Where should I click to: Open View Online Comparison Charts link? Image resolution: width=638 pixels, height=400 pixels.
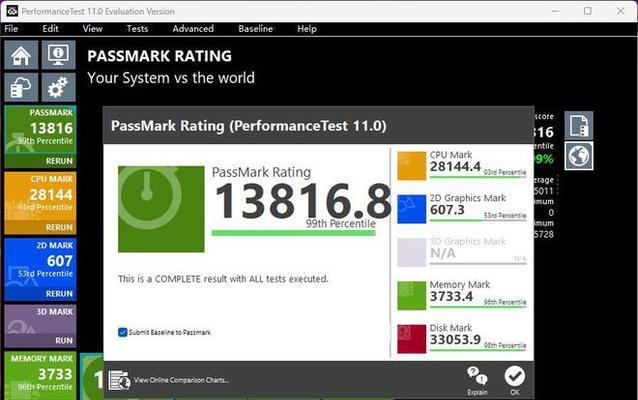[x=181, y=380]
